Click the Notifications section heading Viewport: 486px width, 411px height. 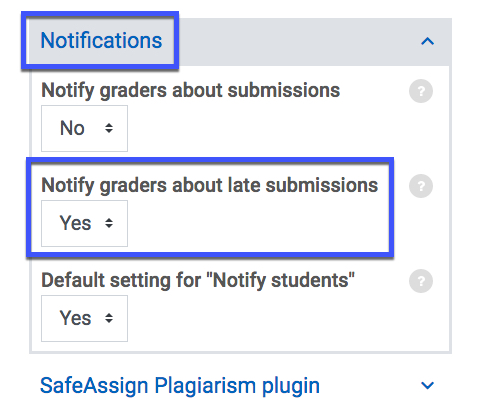(x=101, y=41)
